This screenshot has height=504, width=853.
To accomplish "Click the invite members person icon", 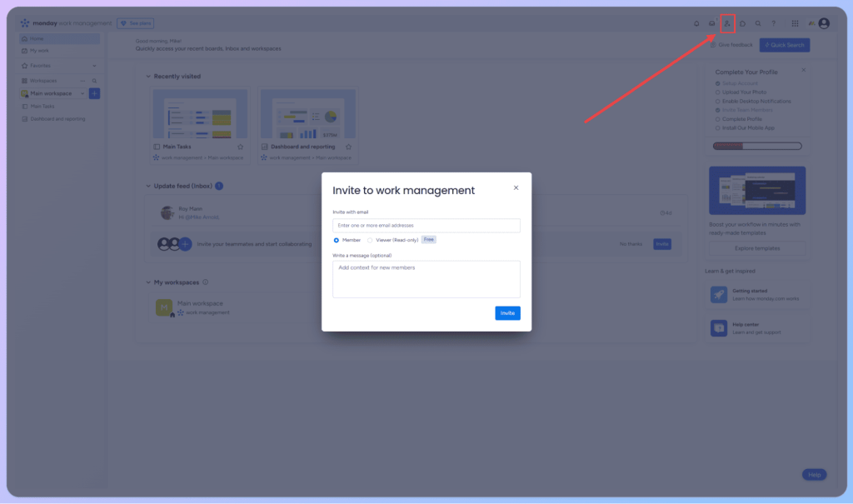I will click(x=727, y=23).
